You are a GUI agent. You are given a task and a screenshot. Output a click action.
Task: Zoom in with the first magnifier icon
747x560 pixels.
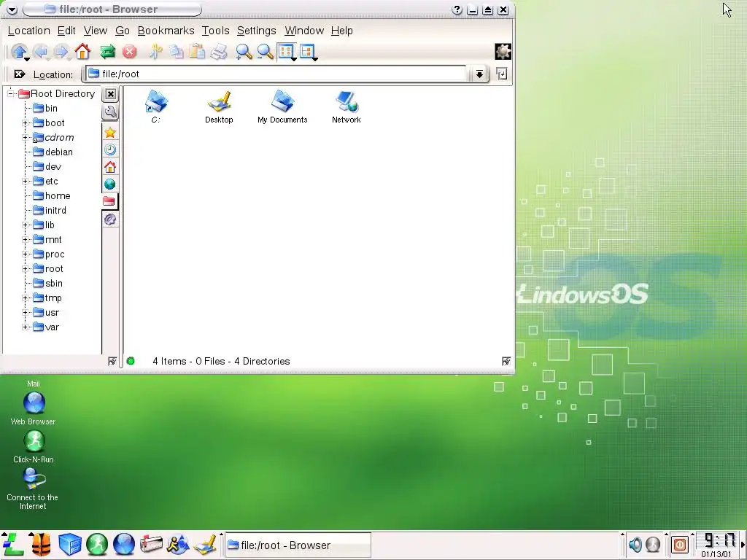click(x=244, y=52)
